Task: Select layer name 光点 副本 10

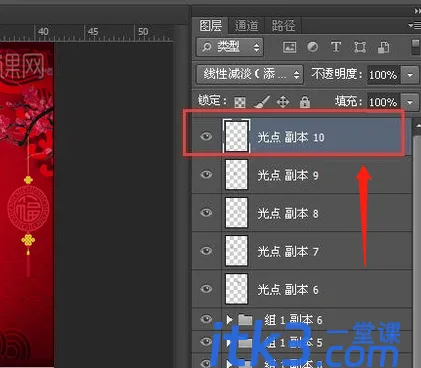Action: [291, 137]
